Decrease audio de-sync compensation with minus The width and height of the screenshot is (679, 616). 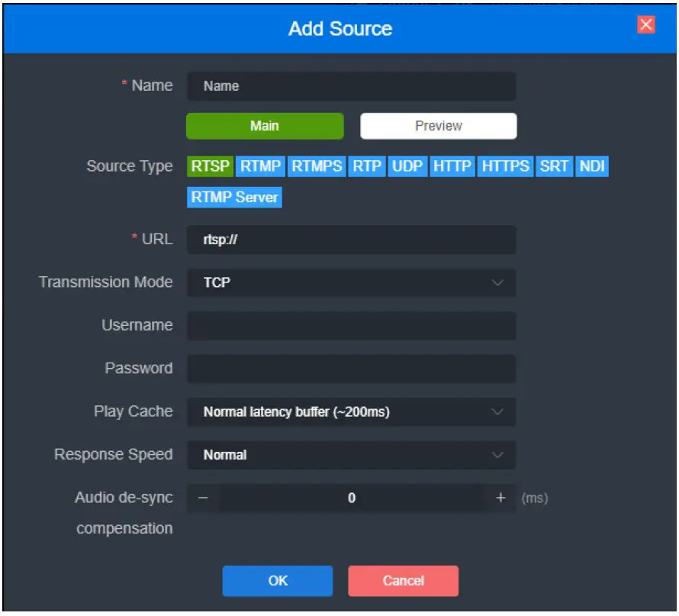point(203,498)
